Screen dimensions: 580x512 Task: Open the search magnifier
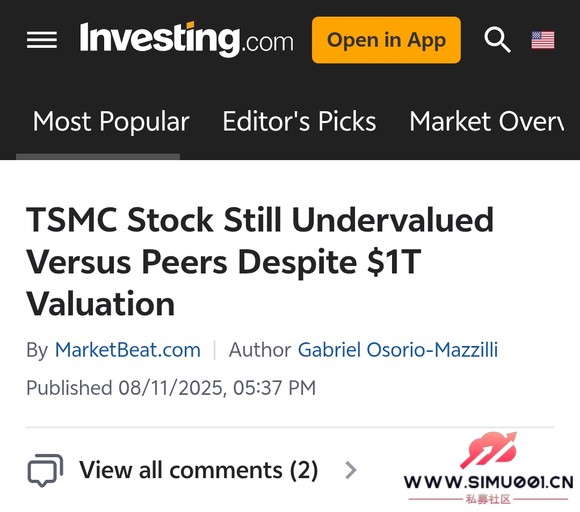[497, 40]
